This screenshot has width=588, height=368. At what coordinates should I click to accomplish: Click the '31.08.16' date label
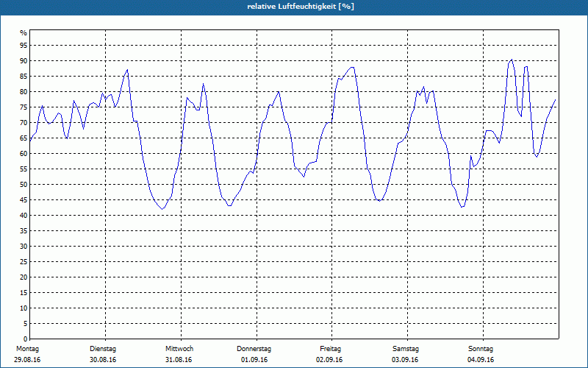click(179, 360)
